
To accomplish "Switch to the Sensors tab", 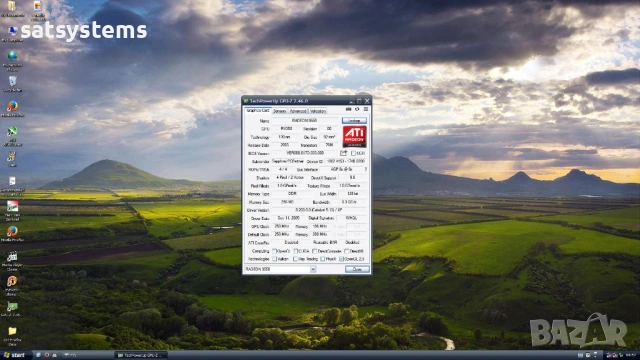I will (280, 111).
